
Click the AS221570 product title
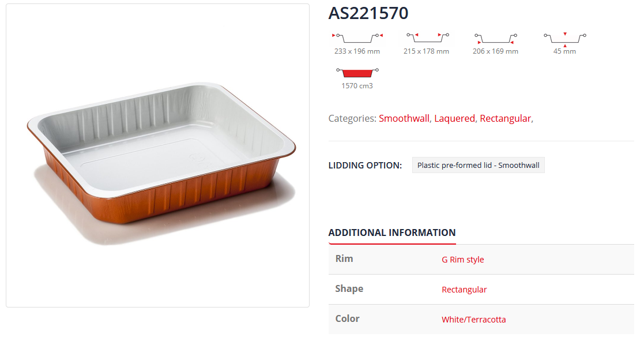[368, 13]
